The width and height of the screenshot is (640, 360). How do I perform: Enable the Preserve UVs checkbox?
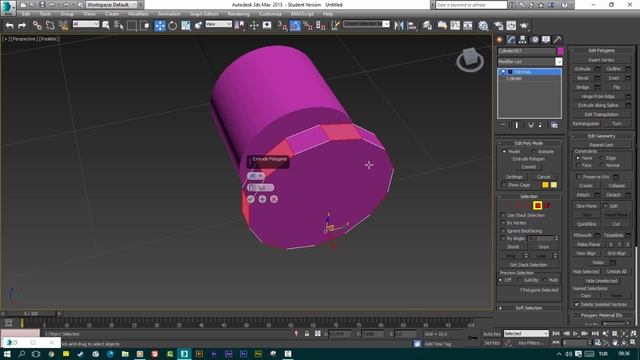click(579, 177)
